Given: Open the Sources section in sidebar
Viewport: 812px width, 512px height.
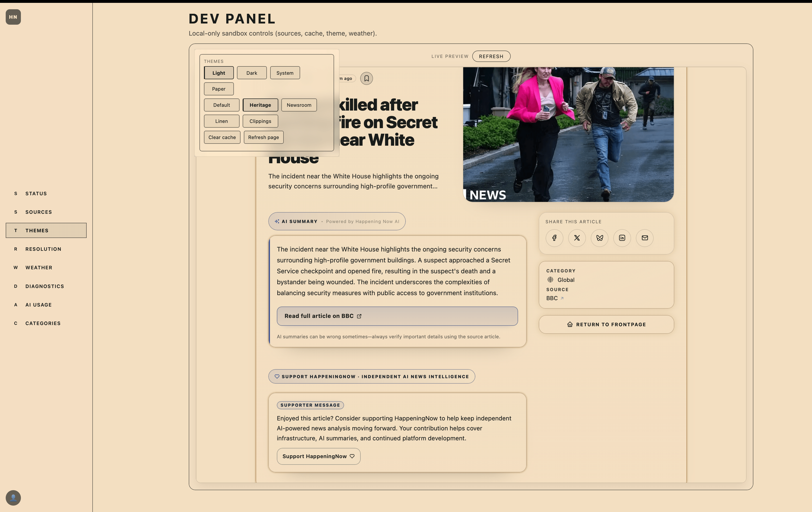Looking at the screenshot, I should [46, 212].
